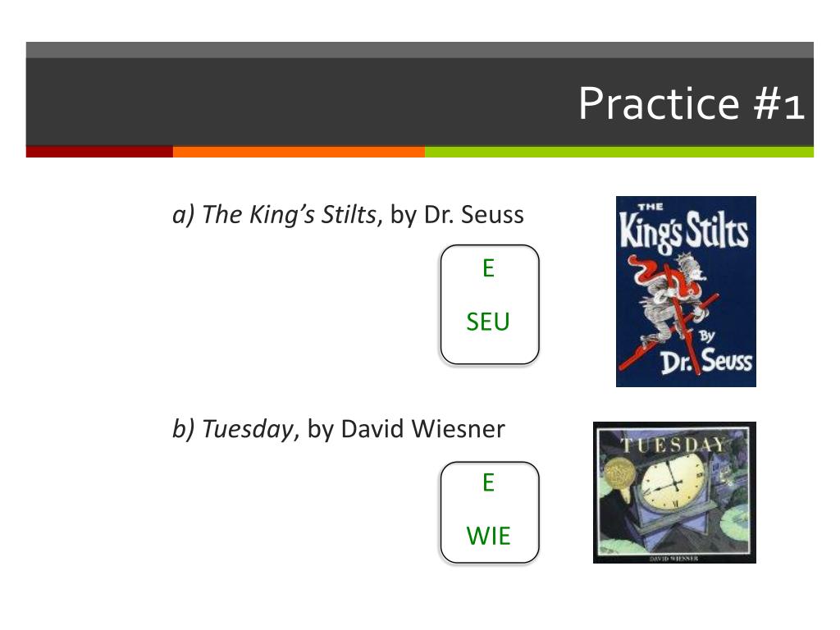Click the gold Caldecott medal on Tuesday cover
The width and height of the screenshot is (840, 630).
[x=620, y=474]
